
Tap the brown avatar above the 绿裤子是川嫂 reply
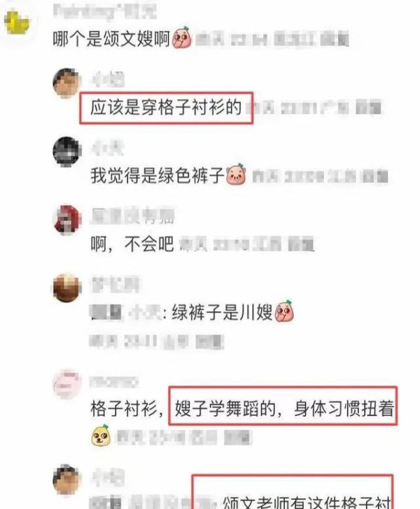click(67, 288)
